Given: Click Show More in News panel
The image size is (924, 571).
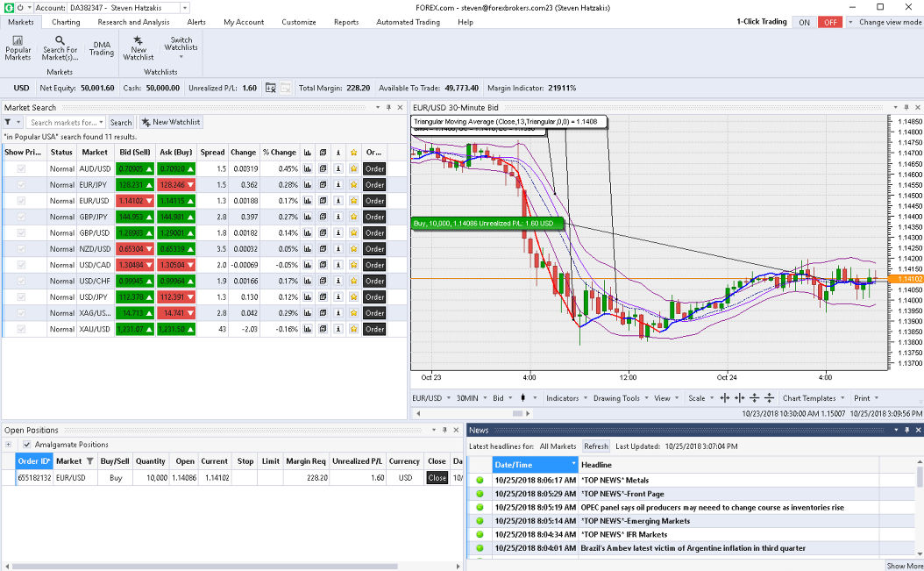Looking at the screenshot, I should (x=905, y=566).
